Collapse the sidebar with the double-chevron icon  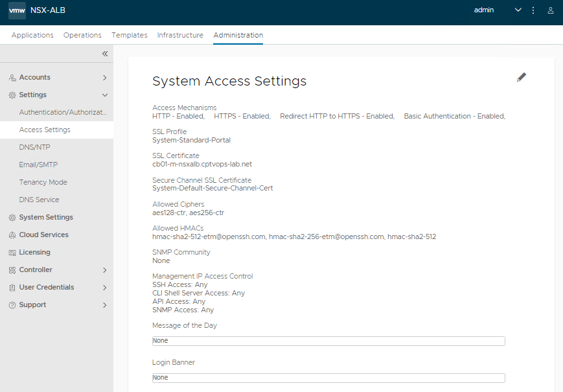[x=105, y=54]
